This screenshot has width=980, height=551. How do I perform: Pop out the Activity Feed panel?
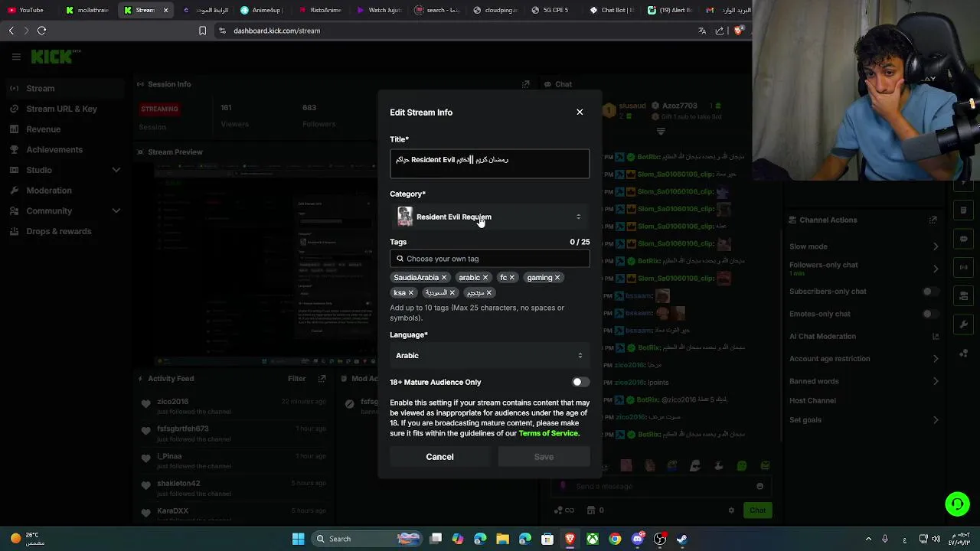click(x=322, y=379)
